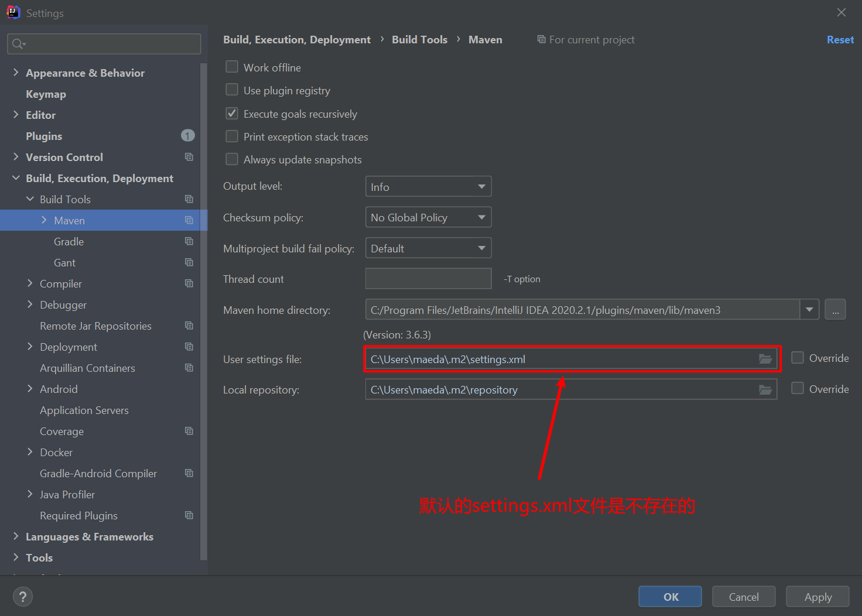
Task: Enable Always update snapshots checkbox
Action: pyautogui.click(x=232, y=159)
